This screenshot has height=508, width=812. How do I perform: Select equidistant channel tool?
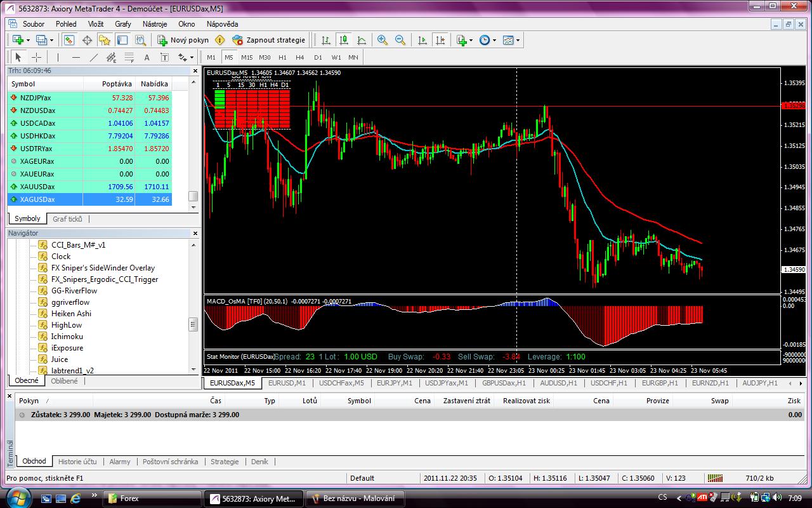[x=111, y=57]
